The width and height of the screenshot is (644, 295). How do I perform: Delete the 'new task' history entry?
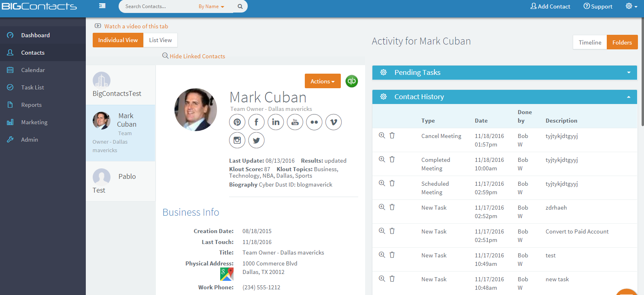[392, 279]
